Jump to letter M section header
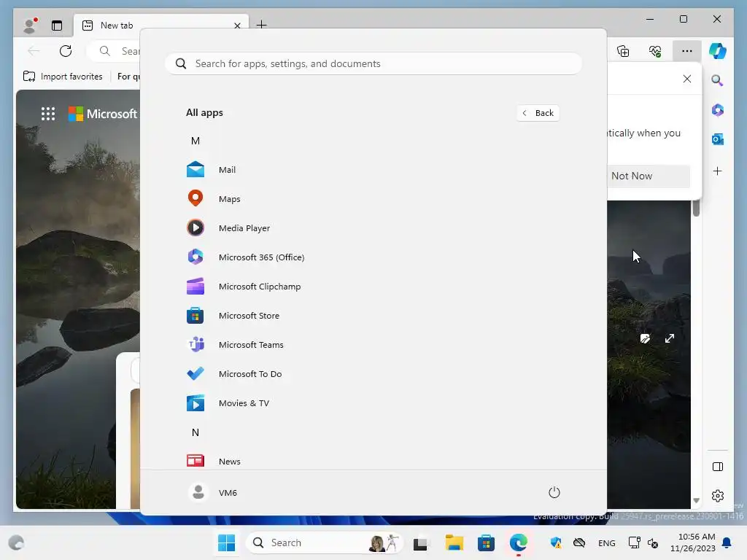This screenshot has width=747, height=560. click(196, 141)
